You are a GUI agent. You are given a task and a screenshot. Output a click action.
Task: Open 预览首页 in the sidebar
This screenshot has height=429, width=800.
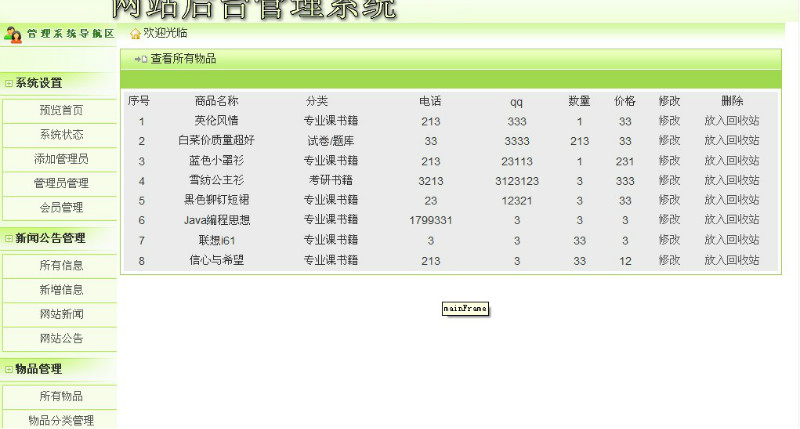(61, 110)
